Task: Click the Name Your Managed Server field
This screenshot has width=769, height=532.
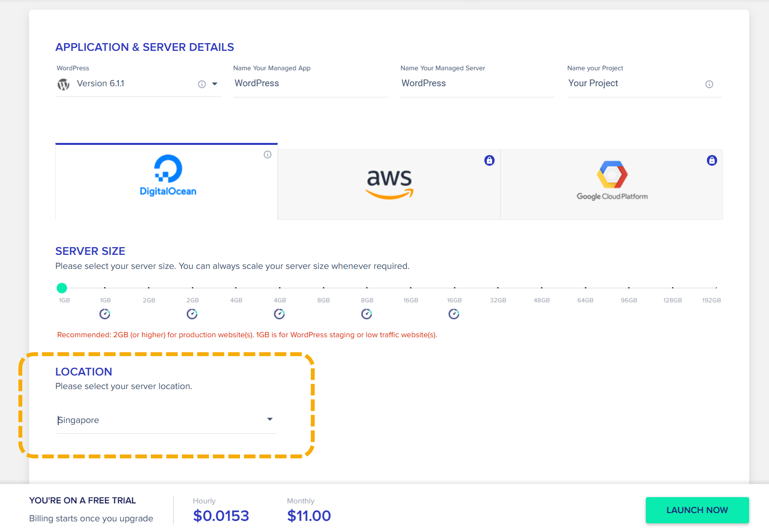Action: (477, 83)
